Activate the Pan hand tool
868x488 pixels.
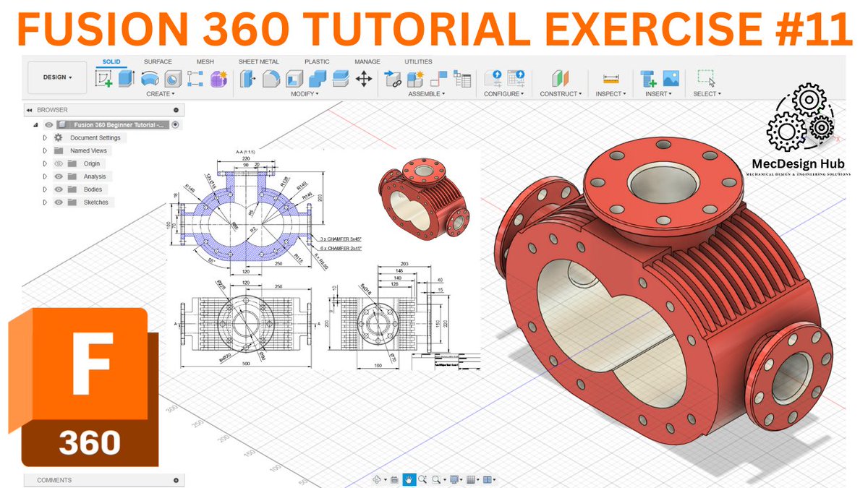[409, 479]
